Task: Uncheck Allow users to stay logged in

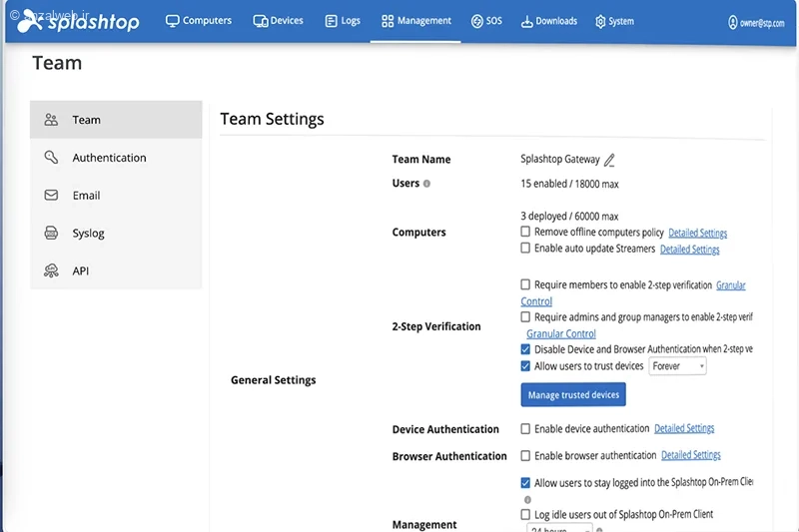Action: coord(525,483)
